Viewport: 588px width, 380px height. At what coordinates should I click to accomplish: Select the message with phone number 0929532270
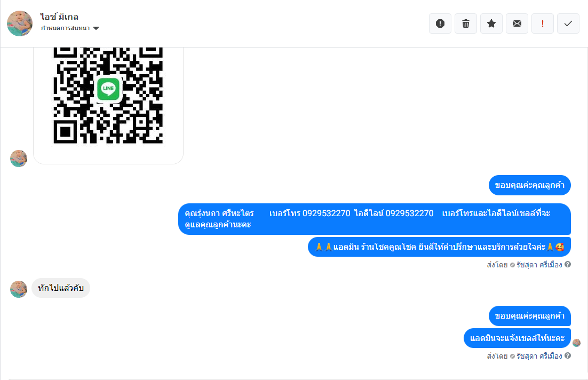[374, 219]
